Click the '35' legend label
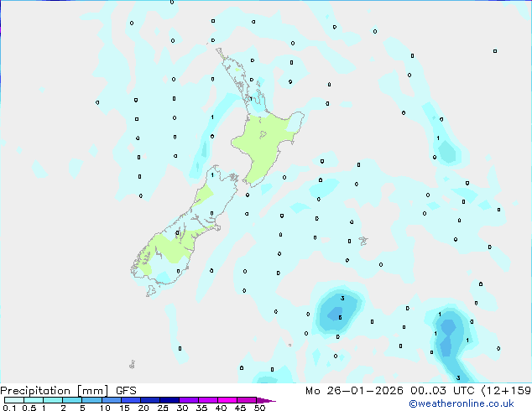532x411 pixels. tap(201, 408)
